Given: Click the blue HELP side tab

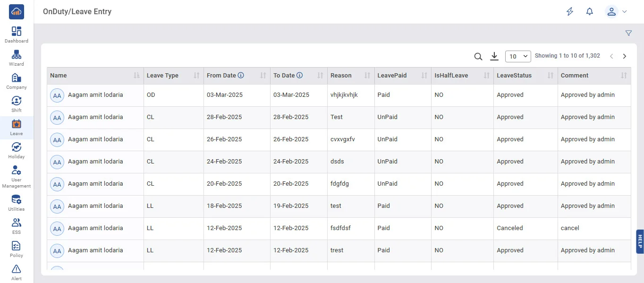Looking at the screenshot, I should click(640, 241).
